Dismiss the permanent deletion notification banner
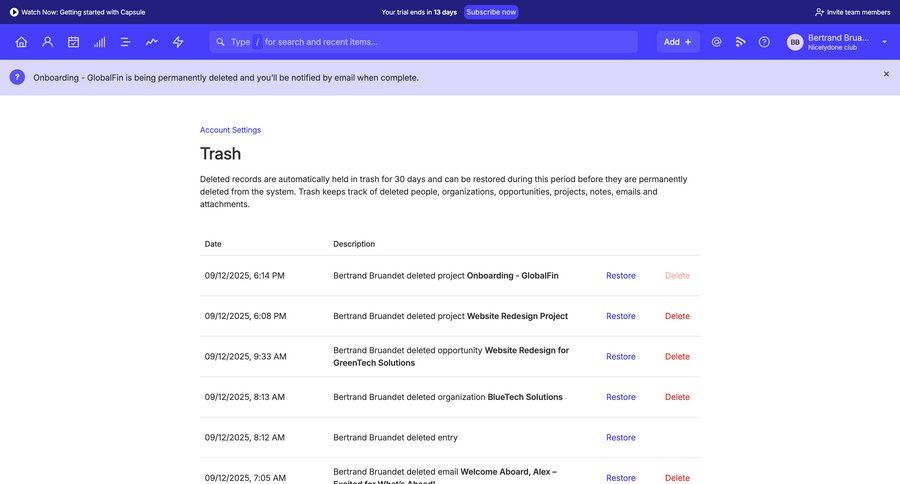The width and height of the screenshot is (900, 484). coord(886,74)
